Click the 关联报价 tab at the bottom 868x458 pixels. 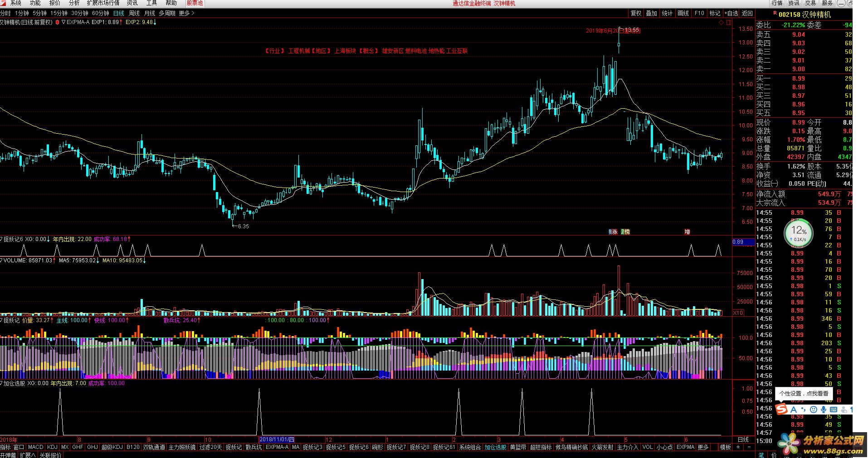coord(50,455)
